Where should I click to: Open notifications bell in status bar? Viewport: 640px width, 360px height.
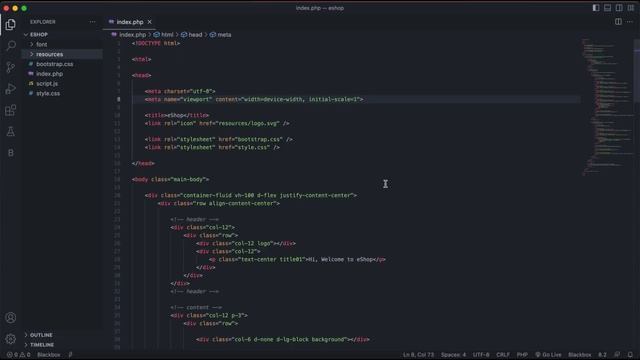point(630,355)
